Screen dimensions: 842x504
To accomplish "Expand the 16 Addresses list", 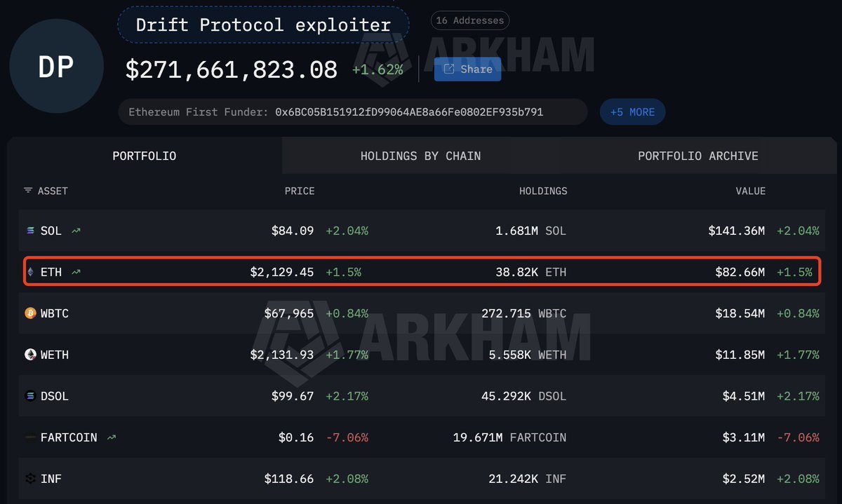I will (469, 20).
